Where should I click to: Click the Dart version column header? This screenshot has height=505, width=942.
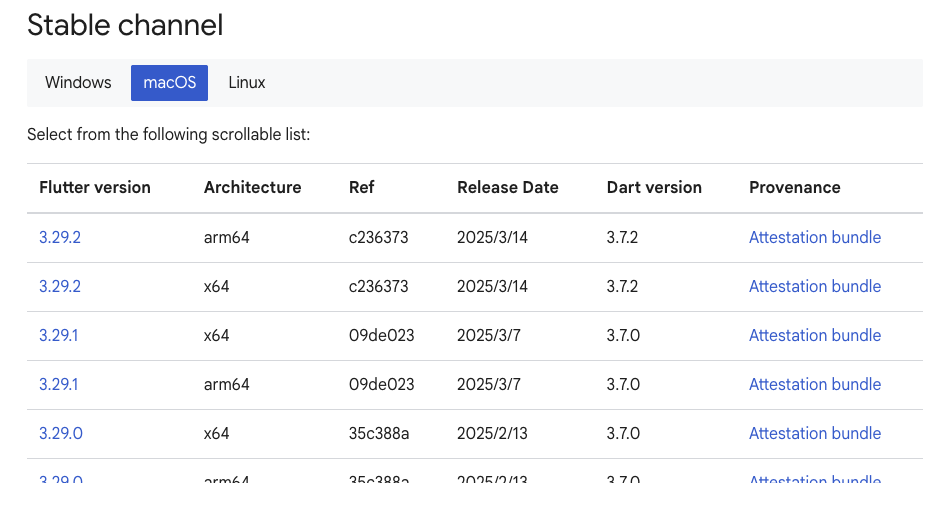[654, 188]
